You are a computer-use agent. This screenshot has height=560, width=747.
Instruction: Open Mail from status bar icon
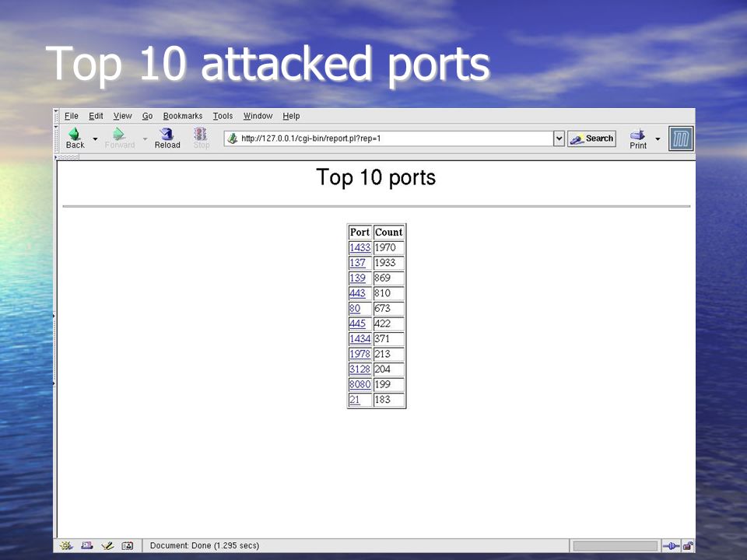click(86, 546)
